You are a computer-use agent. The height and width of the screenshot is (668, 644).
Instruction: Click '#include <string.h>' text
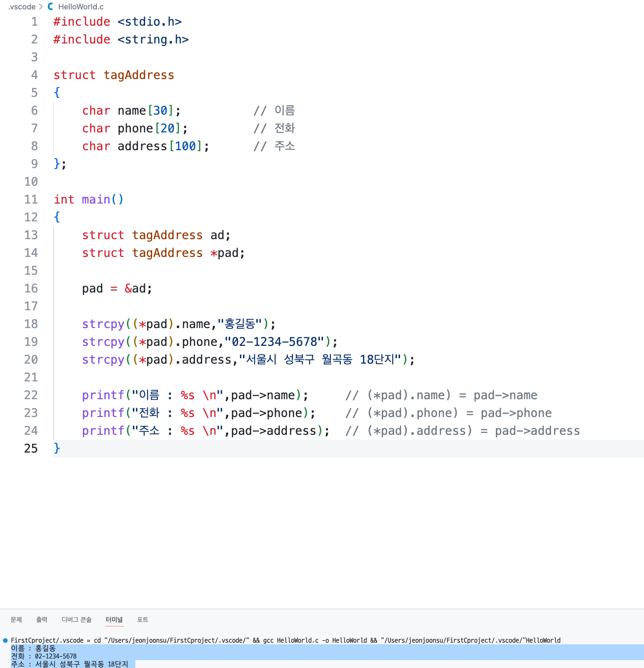tap(121, 40)
